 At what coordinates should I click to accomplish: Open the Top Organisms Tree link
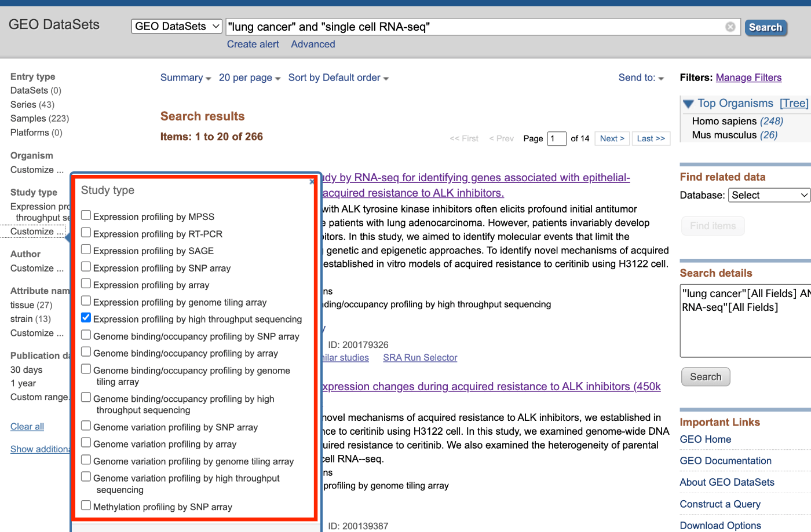pos(794,103)
